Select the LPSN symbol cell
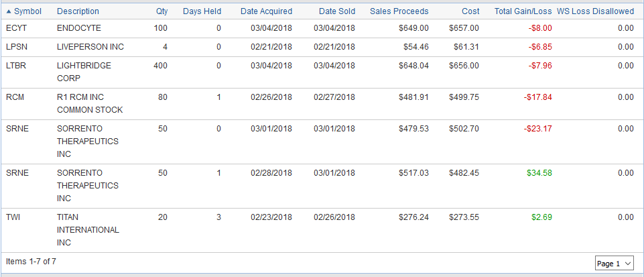Image resolution: width=644 pixels, height=277 pixels. pyautogui.click(x=16, y=47)
